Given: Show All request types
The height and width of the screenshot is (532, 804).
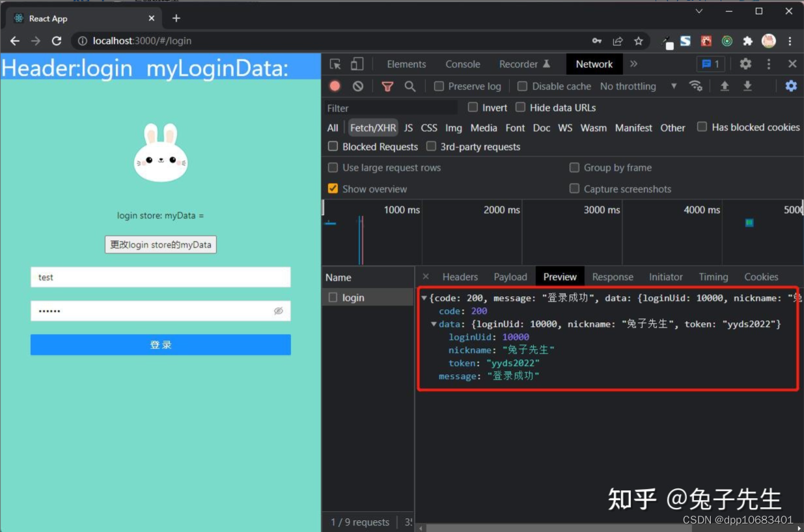Looking at the screenshot, I should click(x=333, y=128).
